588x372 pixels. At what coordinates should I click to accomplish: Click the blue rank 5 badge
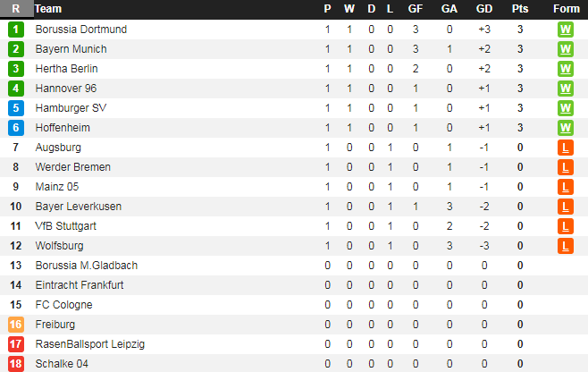click(x=15, y=108)
